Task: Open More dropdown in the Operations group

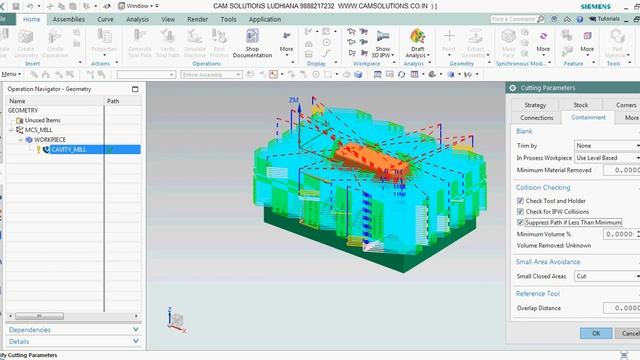Action: click(287, 43)
